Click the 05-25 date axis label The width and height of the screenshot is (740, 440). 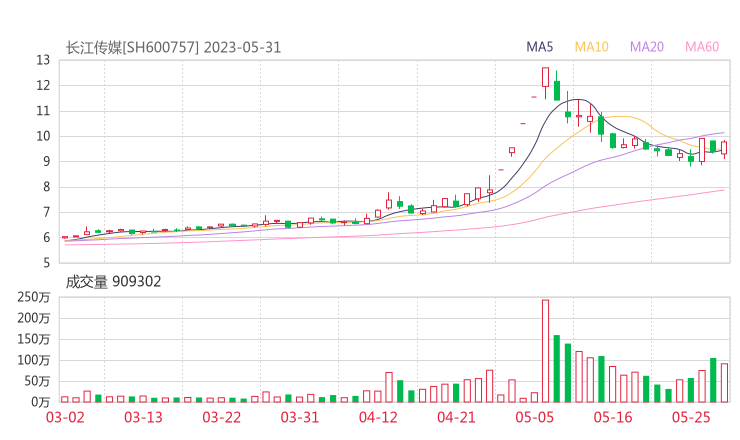tap(691, 417)
